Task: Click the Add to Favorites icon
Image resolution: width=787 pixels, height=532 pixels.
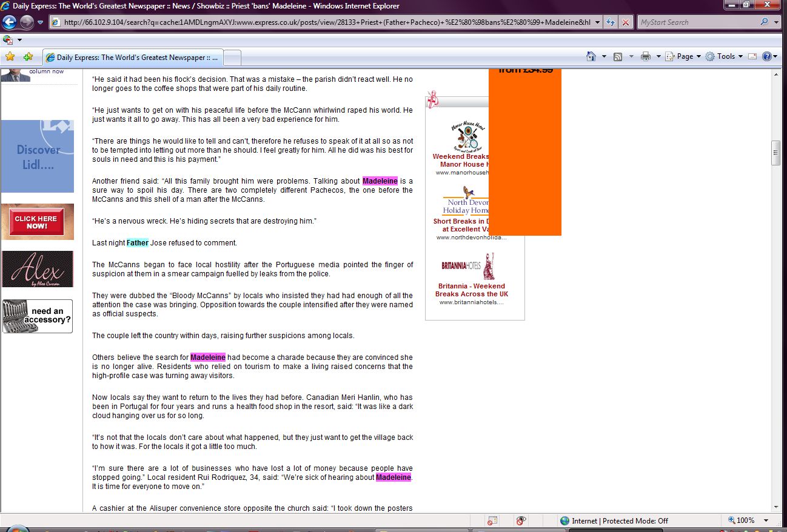Action: point(28,57)
